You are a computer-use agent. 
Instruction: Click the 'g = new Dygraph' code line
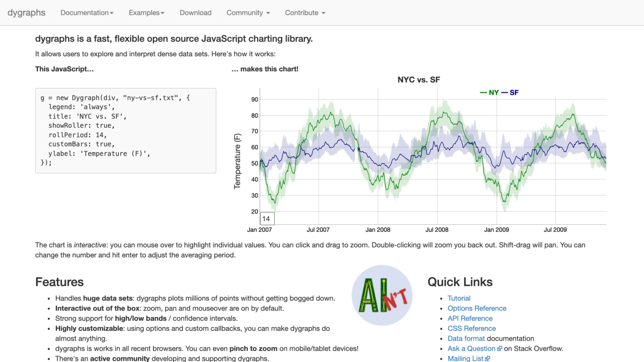coord(115,98)
